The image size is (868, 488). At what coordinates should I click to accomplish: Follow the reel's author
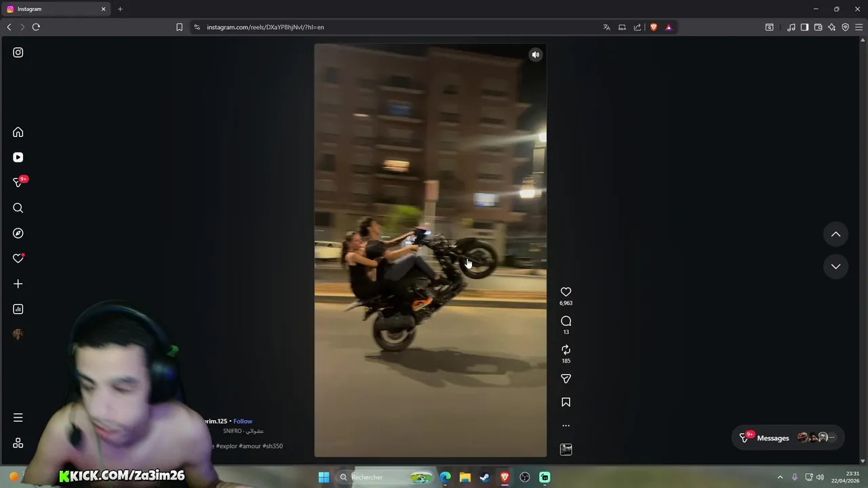coord(243,422)
